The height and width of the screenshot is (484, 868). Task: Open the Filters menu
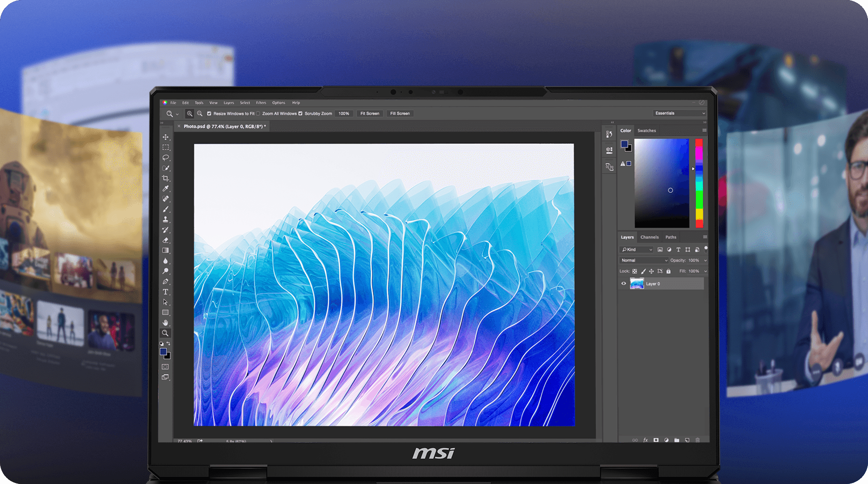(261, 102)
